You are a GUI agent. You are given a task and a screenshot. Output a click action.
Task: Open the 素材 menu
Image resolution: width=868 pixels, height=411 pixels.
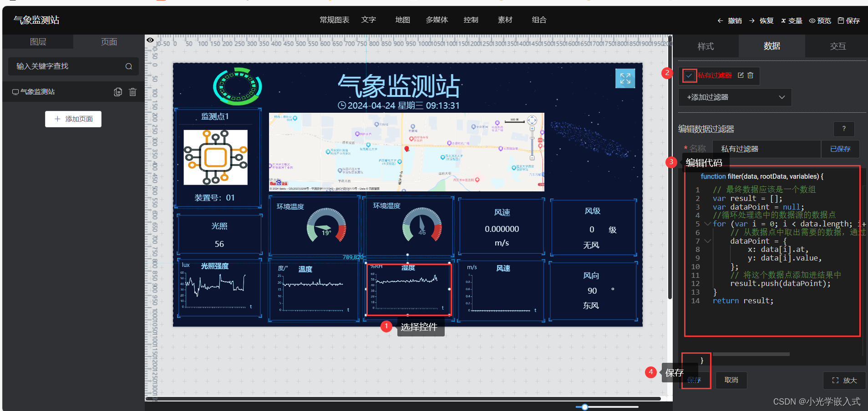pos(505,20)
